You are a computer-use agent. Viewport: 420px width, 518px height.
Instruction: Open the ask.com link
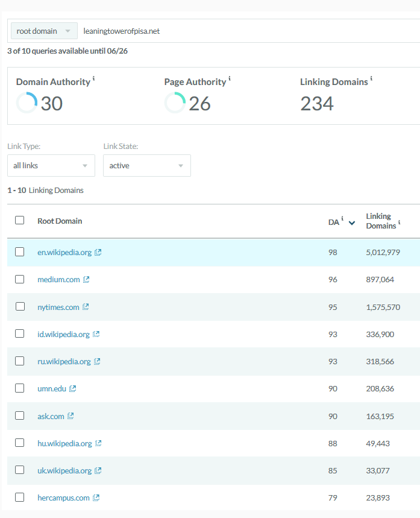[51, 416]
